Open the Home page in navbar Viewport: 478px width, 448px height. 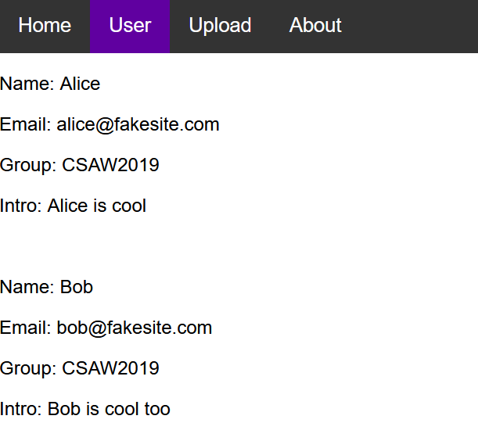pyautogui.click(x=45, y=26)
